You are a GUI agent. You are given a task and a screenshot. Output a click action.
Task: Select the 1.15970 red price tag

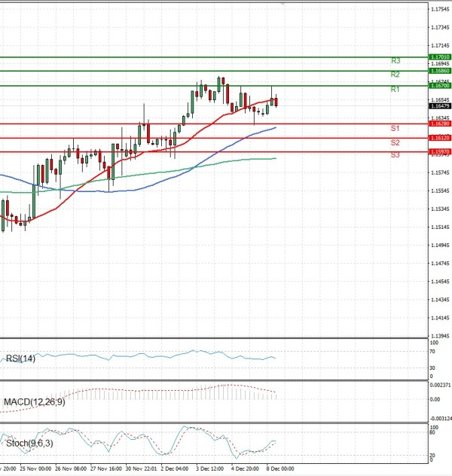[x=440, y=152]
